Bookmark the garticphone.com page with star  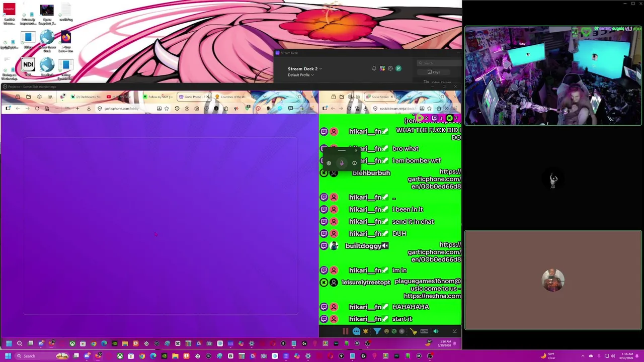point(167,109)
